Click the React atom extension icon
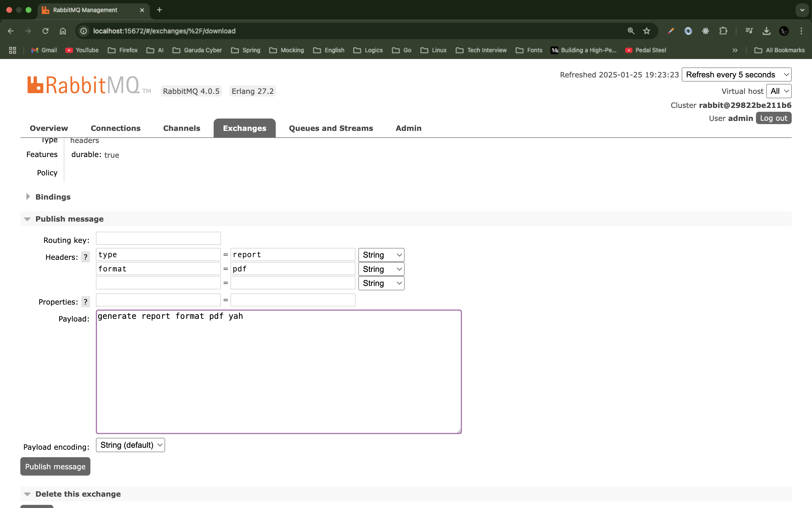The image size is (812, 508). click(x=706, y=31)
